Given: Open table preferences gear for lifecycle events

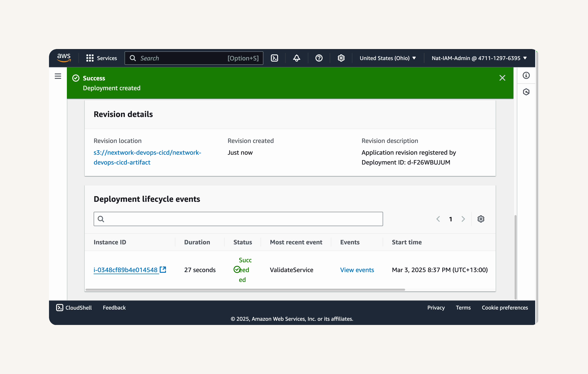Looking at the screenshot, I should (x=481, y=219).
